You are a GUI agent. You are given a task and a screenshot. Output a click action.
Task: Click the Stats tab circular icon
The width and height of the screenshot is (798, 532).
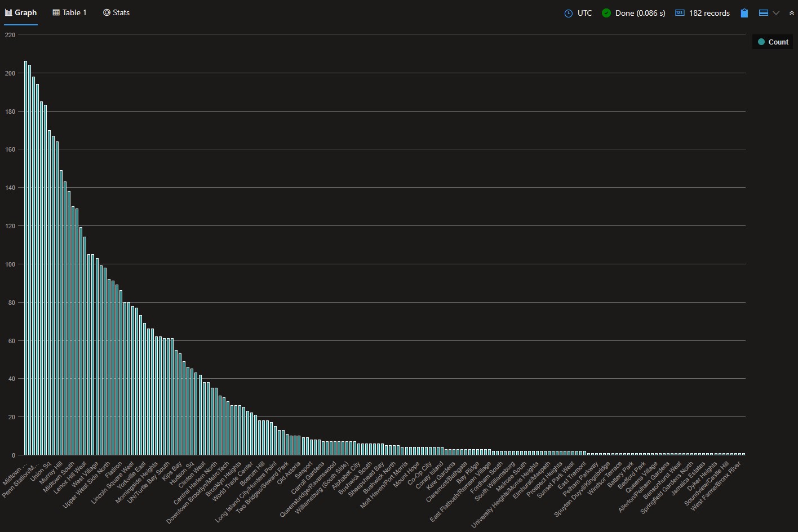(x=107, y=12)
